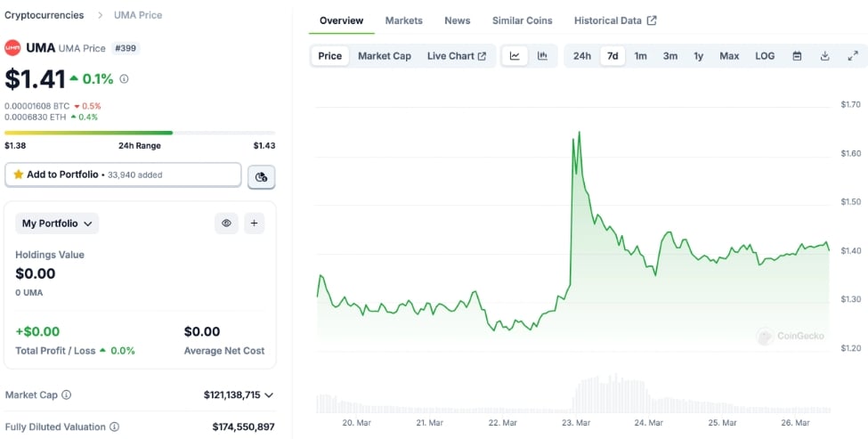Select the 24h time range
The width and height of the screenshot is (868, 439).
pyautogui.click(x=581, y=56)
